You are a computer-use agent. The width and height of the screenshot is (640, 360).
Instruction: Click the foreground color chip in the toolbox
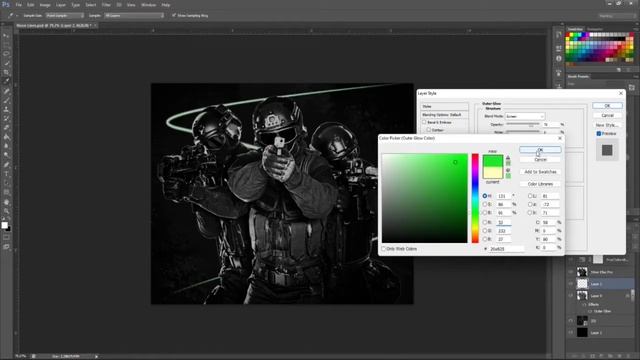[x=4, y=225]
